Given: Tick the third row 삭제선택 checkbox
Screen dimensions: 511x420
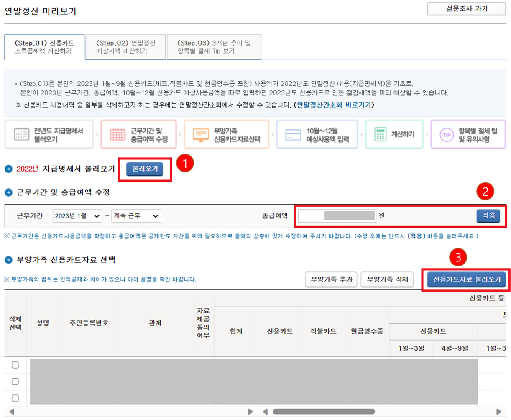Looking at the screenshot, I should coord(15,398).
